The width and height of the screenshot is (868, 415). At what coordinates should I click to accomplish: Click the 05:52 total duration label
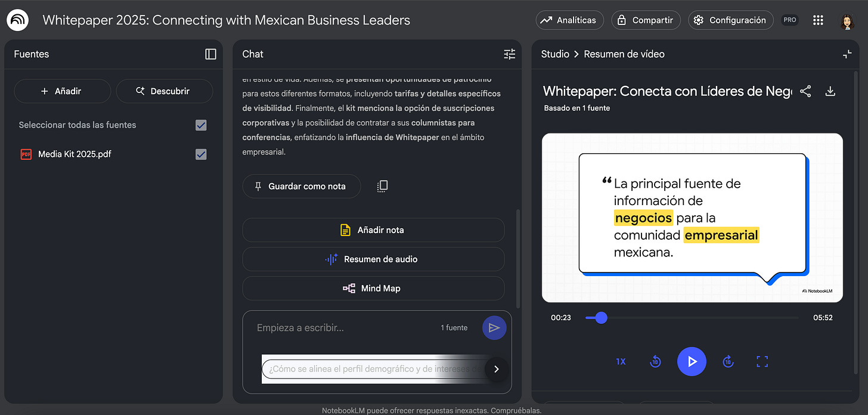(823, 318)
